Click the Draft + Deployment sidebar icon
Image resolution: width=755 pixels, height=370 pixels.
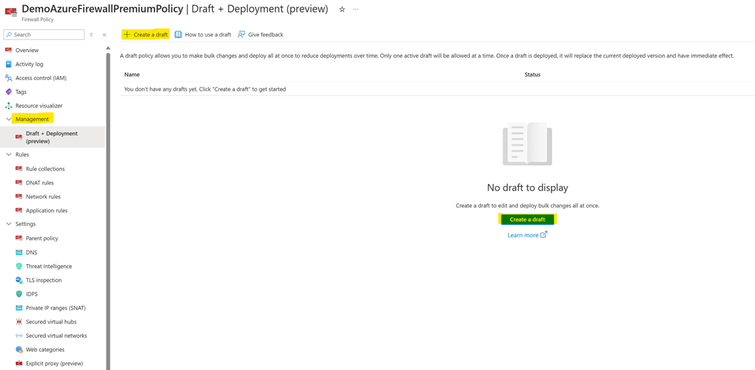pos(19,137)
